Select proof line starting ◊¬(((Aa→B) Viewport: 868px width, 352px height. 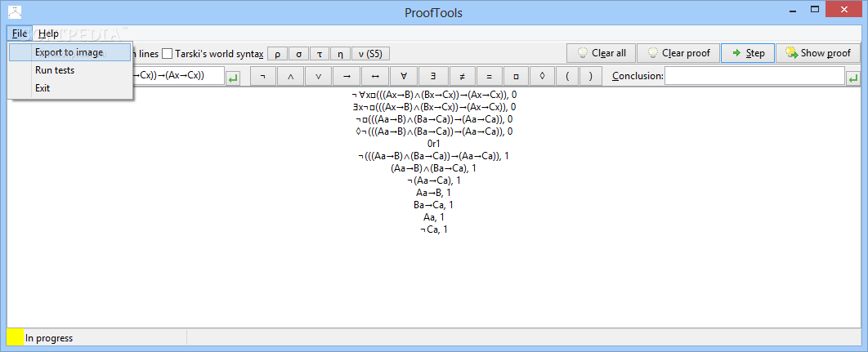click(434, 131)
